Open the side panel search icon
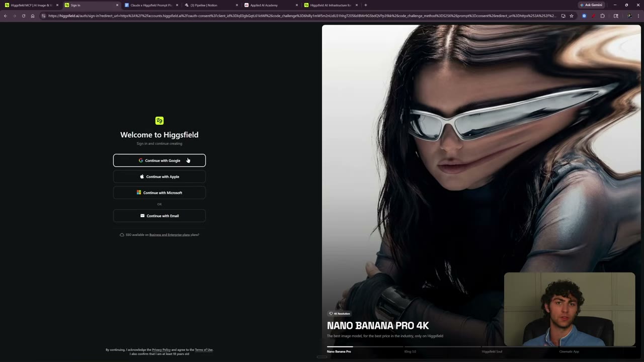Viewport: 644px width, 362px height. (616, 16)
